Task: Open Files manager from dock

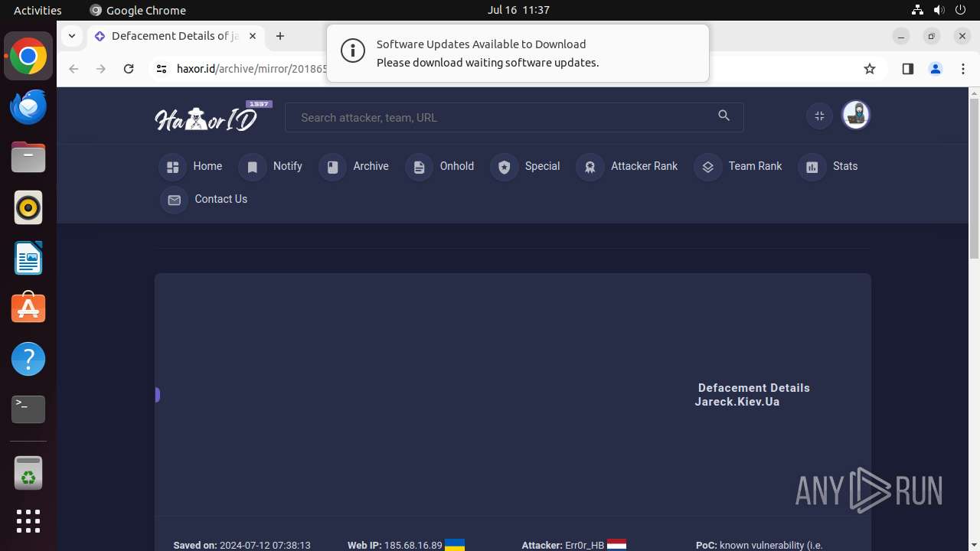Action: point(28,157)
